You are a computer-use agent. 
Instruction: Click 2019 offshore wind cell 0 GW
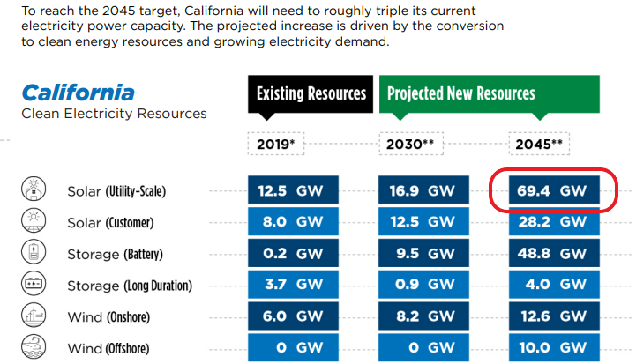point(293,347)
